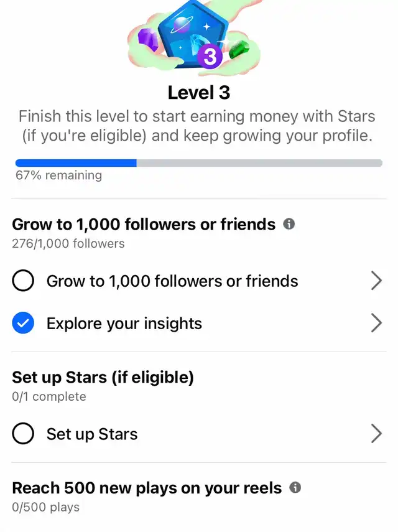Open chevron for Explore your insights row

(x=376, y=323)
